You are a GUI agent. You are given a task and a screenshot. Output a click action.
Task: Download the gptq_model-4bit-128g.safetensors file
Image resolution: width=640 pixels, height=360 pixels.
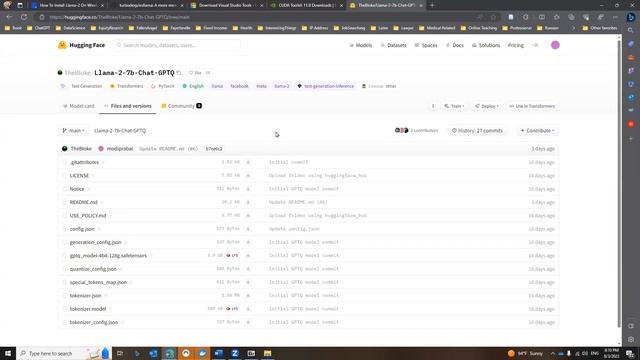(x=248, y=256)
